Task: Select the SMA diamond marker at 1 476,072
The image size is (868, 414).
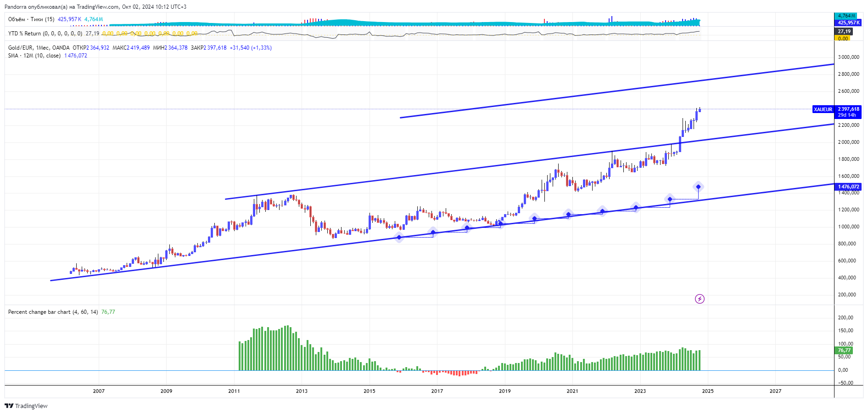Action: (x=698, y=187)
